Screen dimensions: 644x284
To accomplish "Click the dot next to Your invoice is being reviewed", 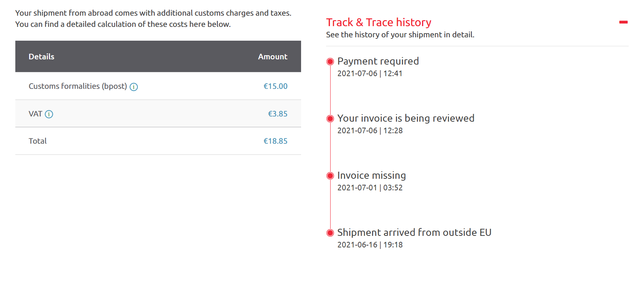I will tap(330, 119).
